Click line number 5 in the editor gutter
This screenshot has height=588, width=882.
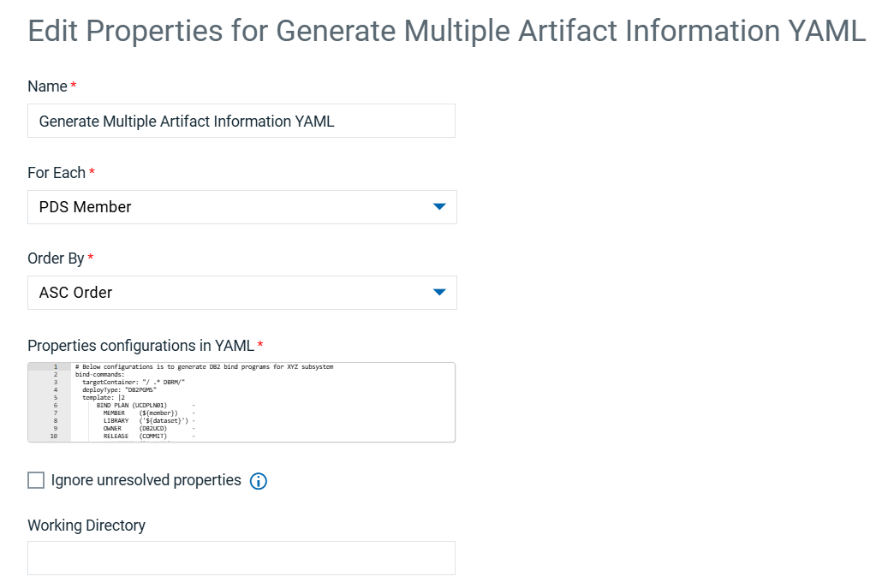click(56, 397)
